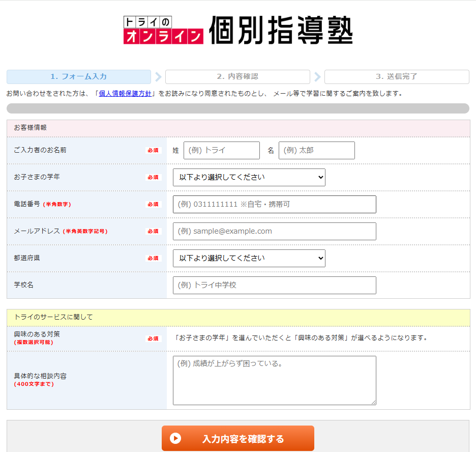This screenshot has width=476, height=452.
Task: Click the play icon on the orange confirm button
Action: [175, 438]
